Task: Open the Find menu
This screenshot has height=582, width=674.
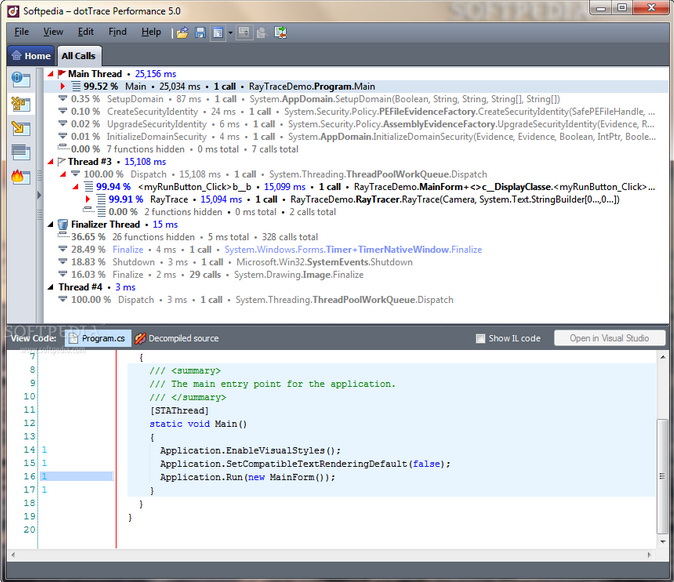Action: click(x=117, y=32)
